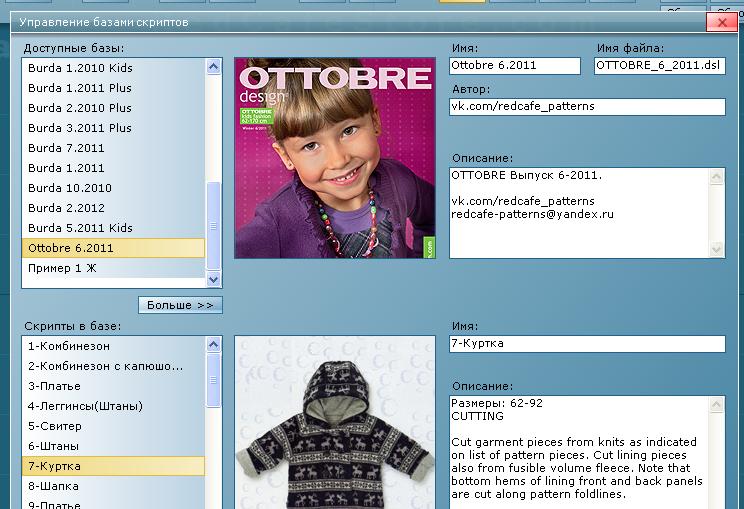Viewport: 744px width, 509px height.
Task: Select Burda 7.2011 in available bases
Action: click(113, 148)
